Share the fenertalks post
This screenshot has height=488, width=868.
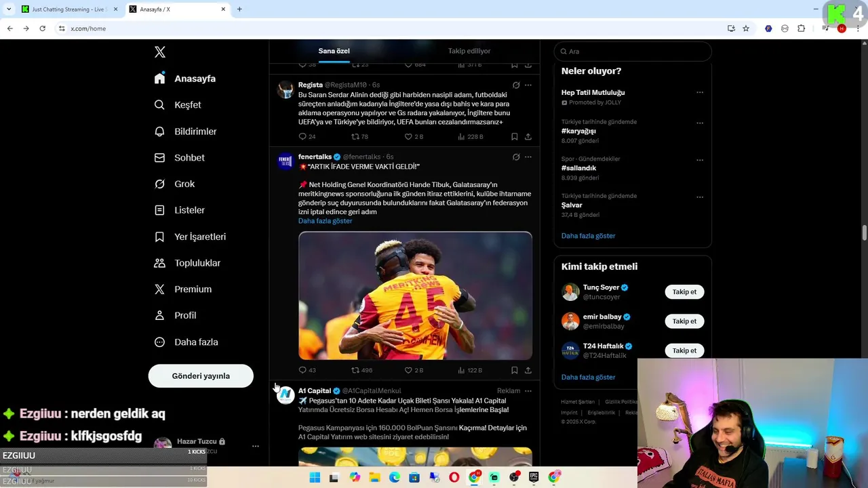[528, 370]
